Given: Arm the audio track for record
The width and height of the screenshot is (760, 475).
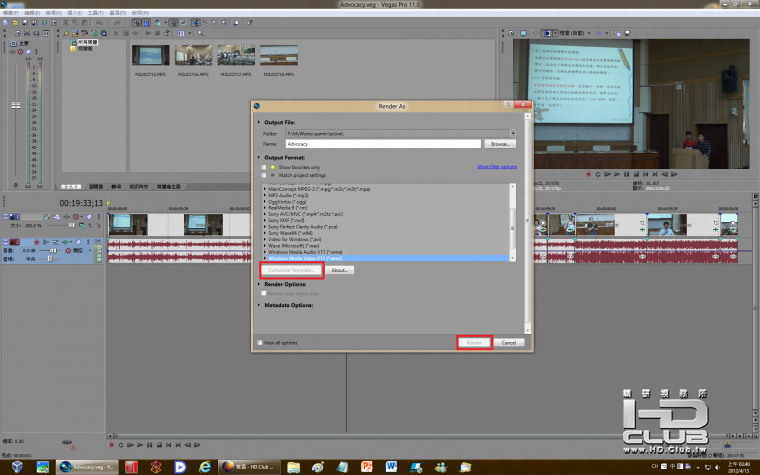Looking at the screenshot, I should click(37, 242).
